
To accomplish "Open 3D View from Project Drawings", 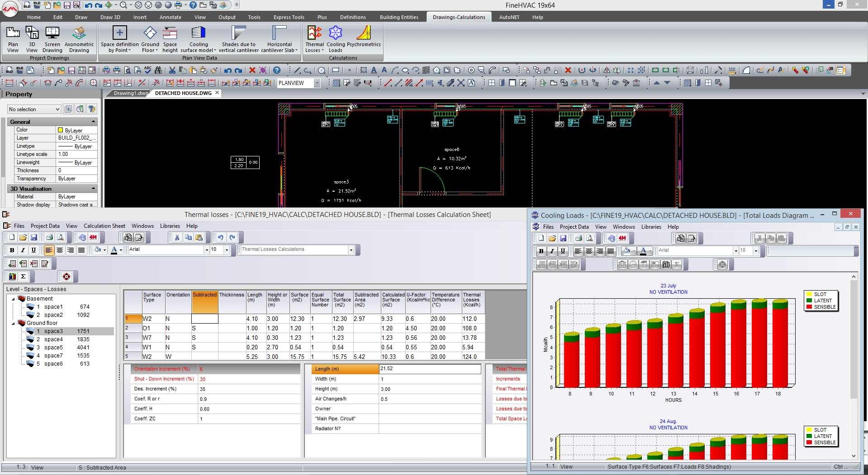I will click(32, 38).
